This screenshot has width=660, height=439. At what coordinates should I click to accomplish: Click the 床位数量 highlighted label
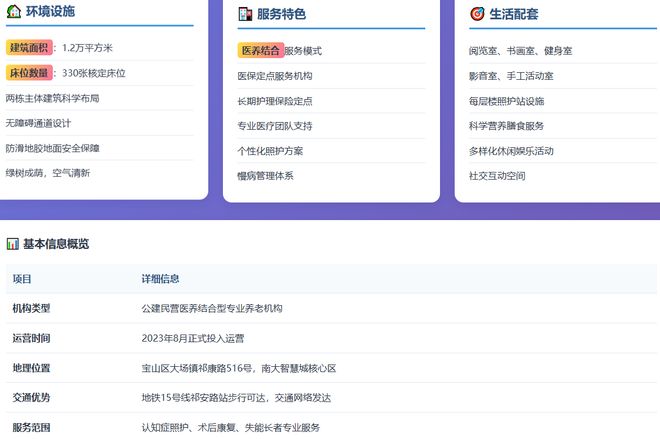[x=29, y=73]
